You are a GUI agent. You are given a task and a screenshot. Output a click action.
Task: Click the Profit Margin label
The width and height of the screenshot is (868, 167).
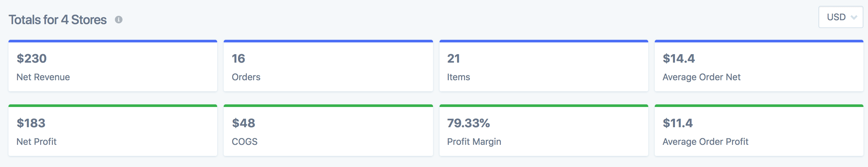click(474, 142)
